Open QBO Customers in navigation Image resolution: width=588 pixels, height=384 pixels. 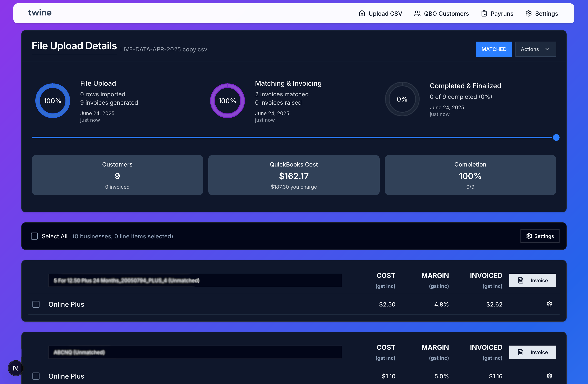click(x=446, y=13)
